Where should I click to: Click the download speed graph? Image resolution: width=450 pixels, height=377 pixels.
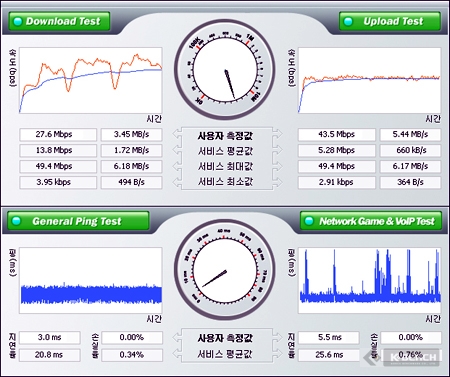point(91,80)
